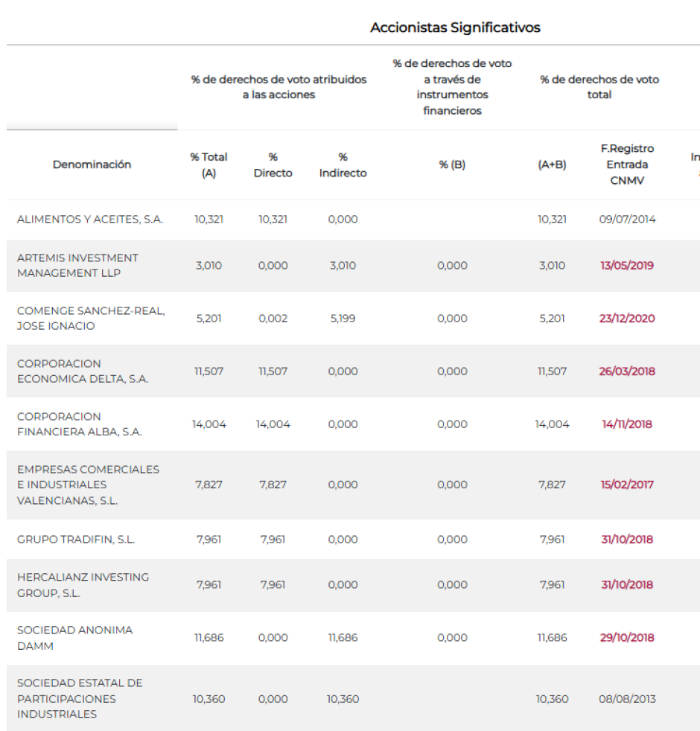Click the Accionistas Significativos title
This screenshot has height=731, width=700.
[x=455, y=28]
